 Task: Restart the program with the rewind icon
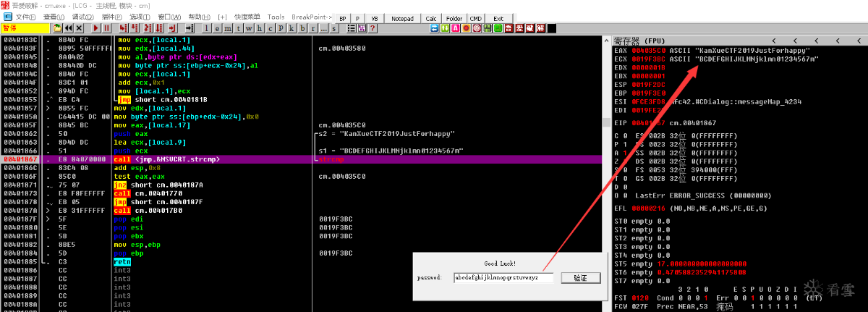click(69, 28)
